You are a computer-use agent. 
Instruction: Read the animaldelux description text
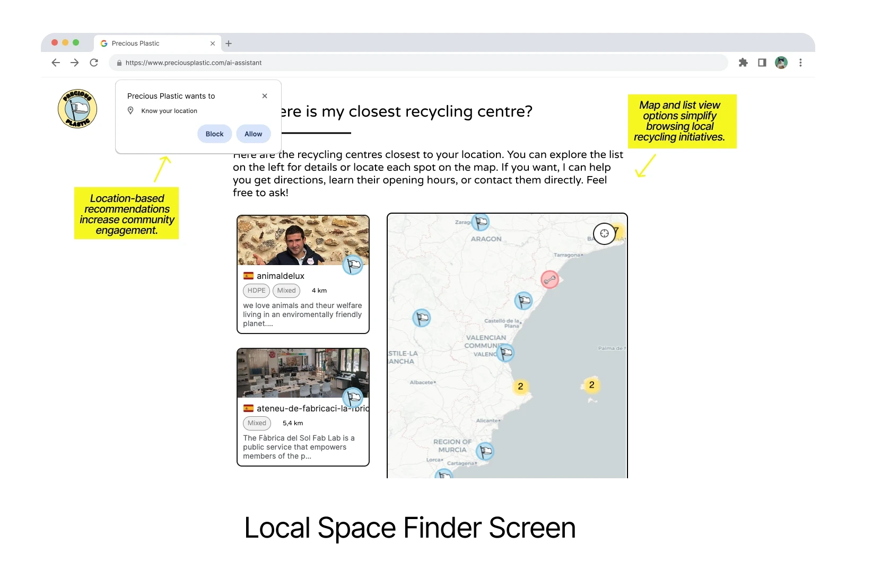(302, 314)
